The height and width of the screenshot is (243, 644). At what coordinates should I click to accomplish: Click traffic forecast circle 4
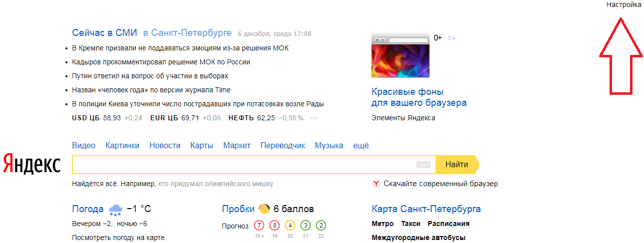tap(290, 226)
